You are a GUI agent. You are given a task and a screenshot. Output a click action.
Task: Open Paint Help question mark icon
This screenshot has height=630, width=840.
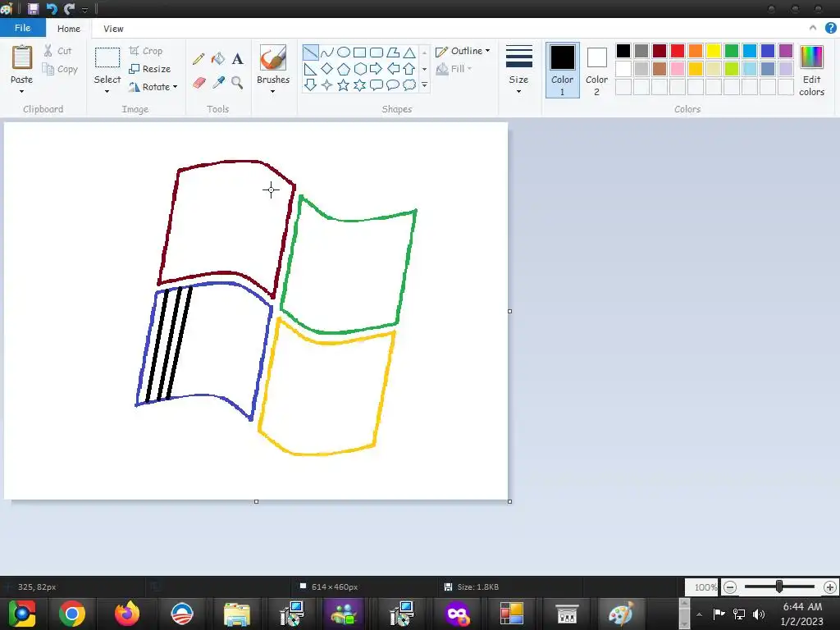(830, 29)
